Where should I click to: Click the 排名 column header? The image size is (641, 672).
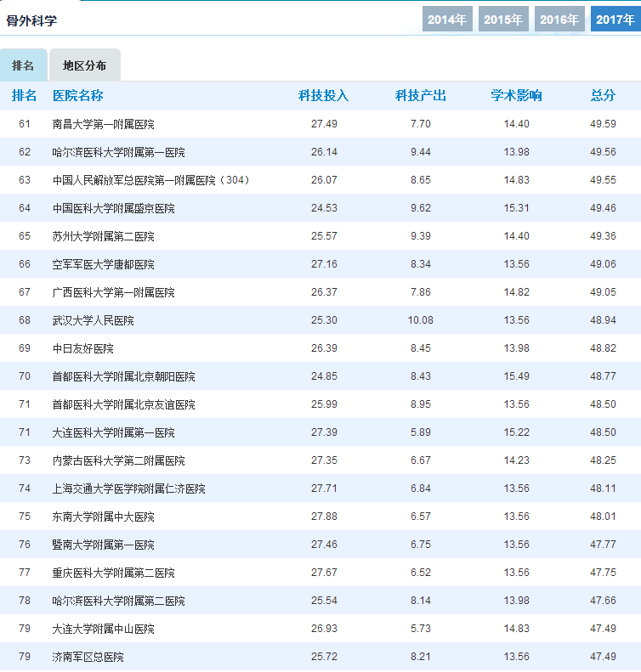[24, 95]
